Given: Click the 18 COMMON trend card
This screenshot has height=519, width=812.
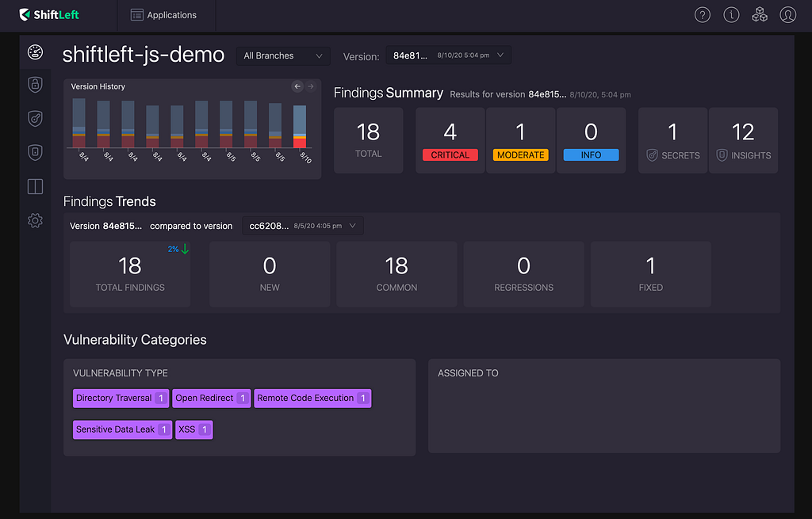Looking at the screenshot, I should [396, 274].
